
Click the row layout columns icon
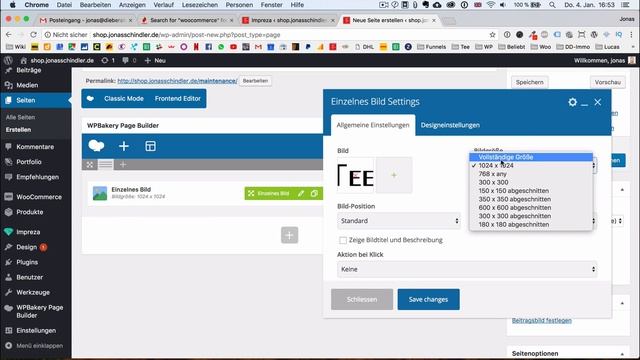tap(106, 164)
